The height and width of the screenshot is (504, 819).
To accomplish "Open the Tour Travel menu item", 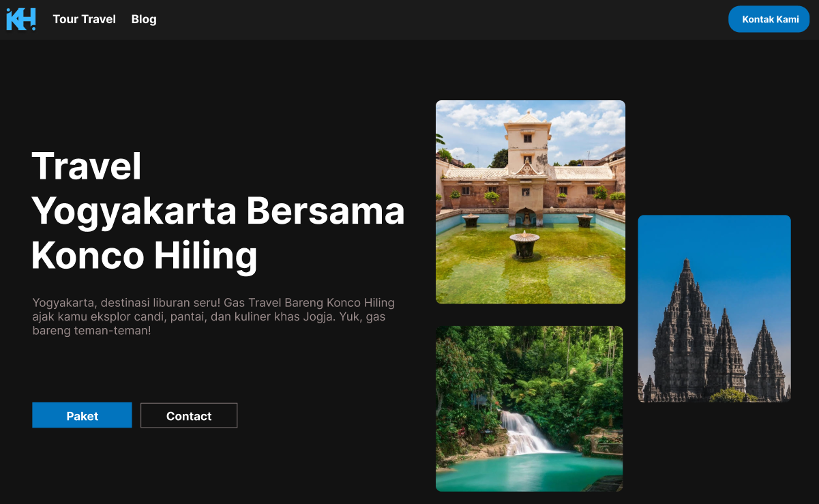I will click(85, 19).
